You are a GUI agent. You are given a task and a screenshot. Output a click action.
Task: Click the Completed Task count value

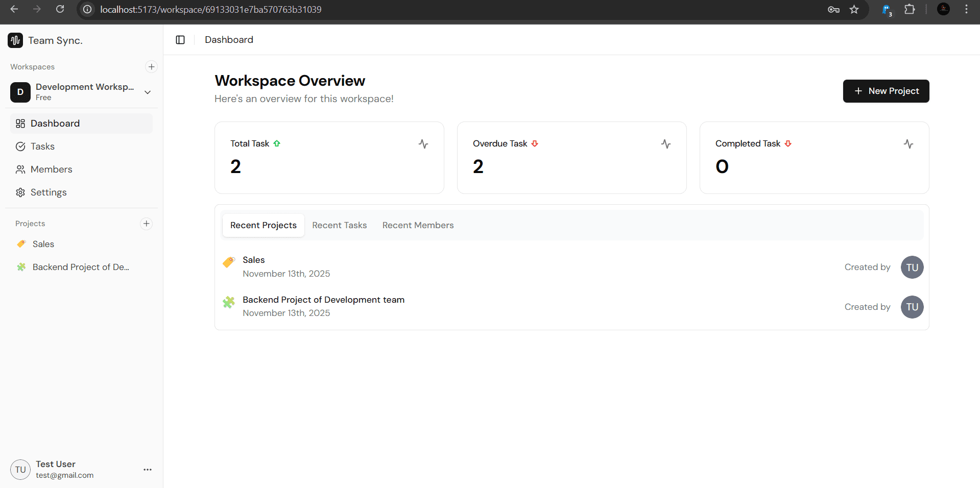[722, 166]
